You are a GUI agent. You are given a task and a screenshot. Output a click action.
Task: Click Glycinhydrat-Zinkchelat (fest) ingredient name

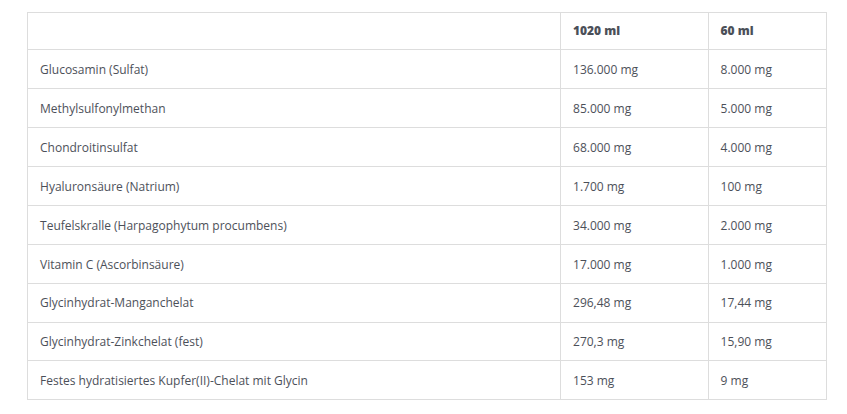tap(122, 343)
